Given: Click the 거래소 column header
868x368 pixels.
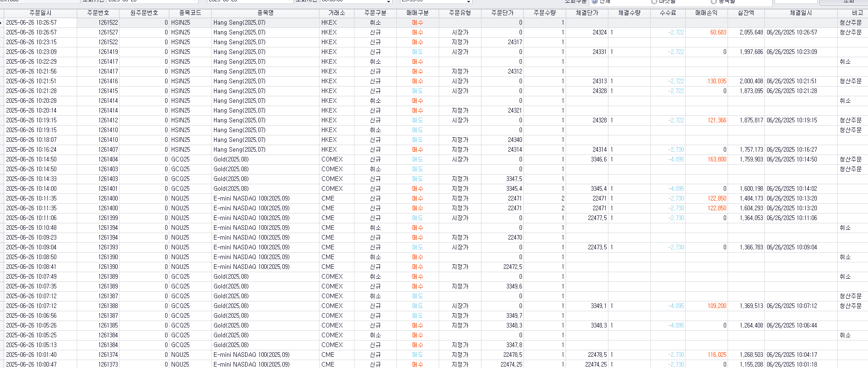Looking at the screenshot, I should 337,13.
